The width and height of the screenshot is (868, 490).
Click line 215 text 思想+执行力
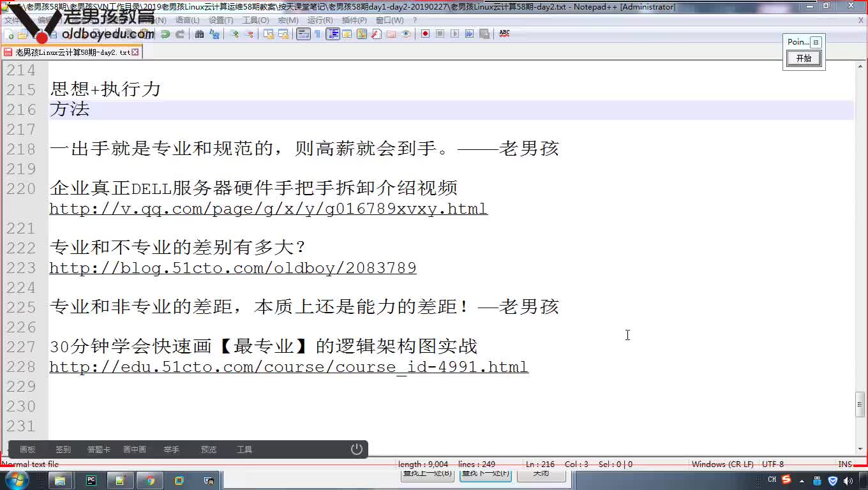click(x=105, y=89)
